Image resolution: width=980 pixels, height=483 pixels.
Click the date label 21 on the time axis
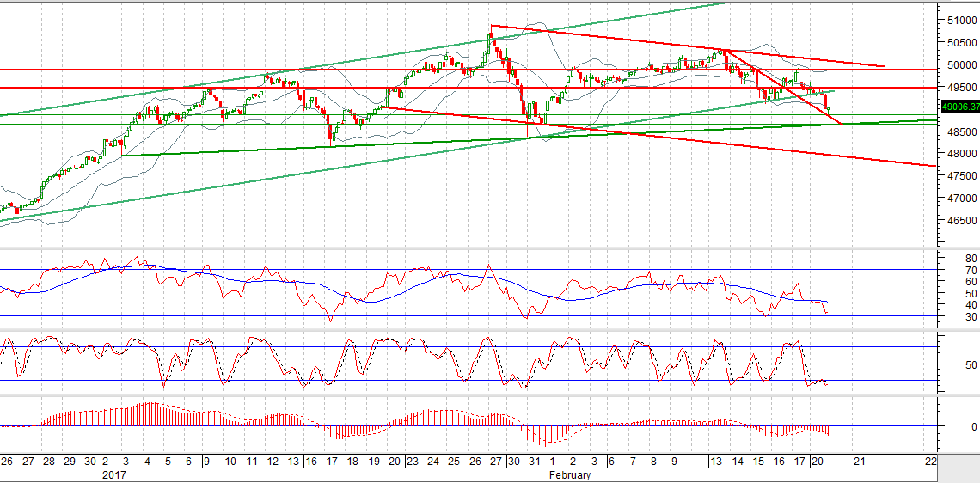point(860,462)
